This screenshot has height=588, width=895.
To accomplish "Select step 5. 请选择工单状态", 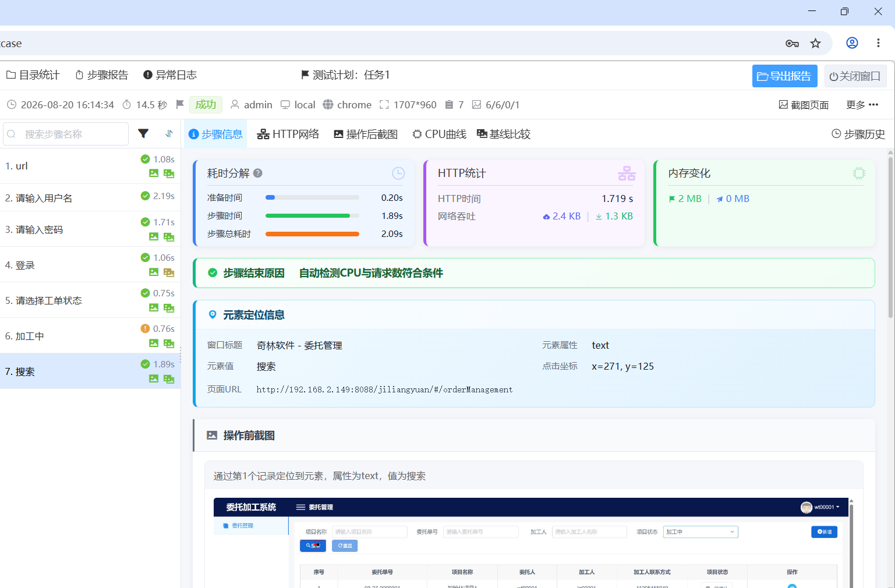I will (x=90, y=300).
